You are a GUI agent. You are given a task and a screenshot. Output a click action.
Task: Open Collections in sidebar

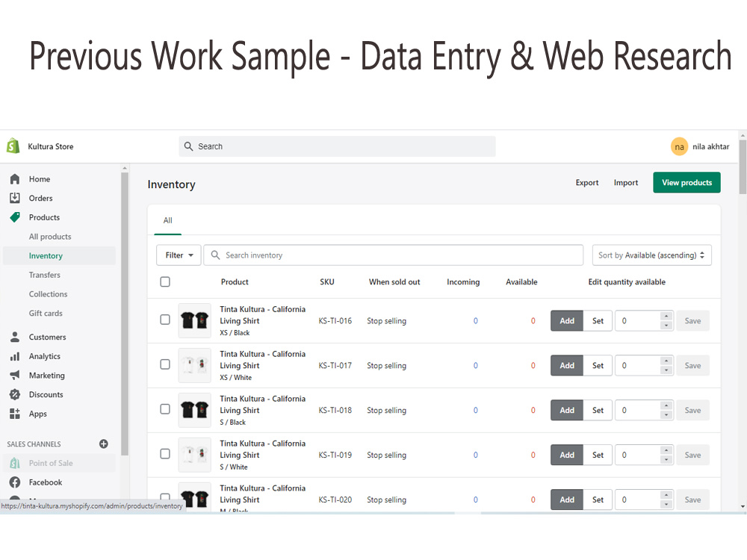(48, 294)
